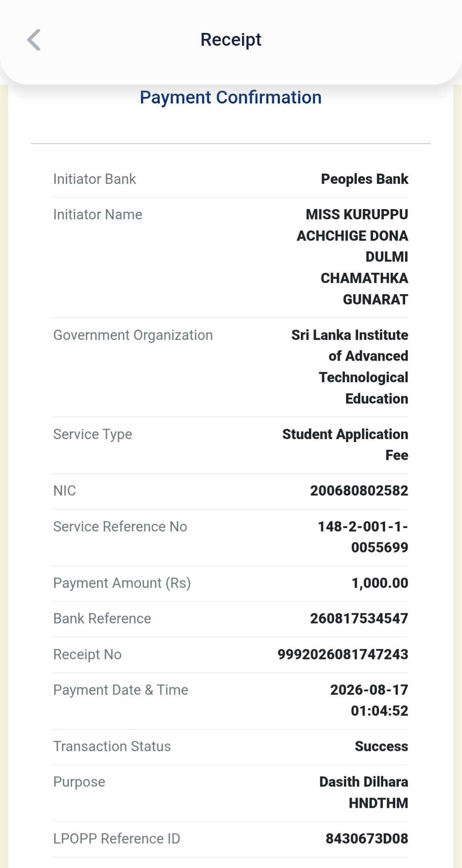Select the NIC number 200680802582

(x=359, y=491)
